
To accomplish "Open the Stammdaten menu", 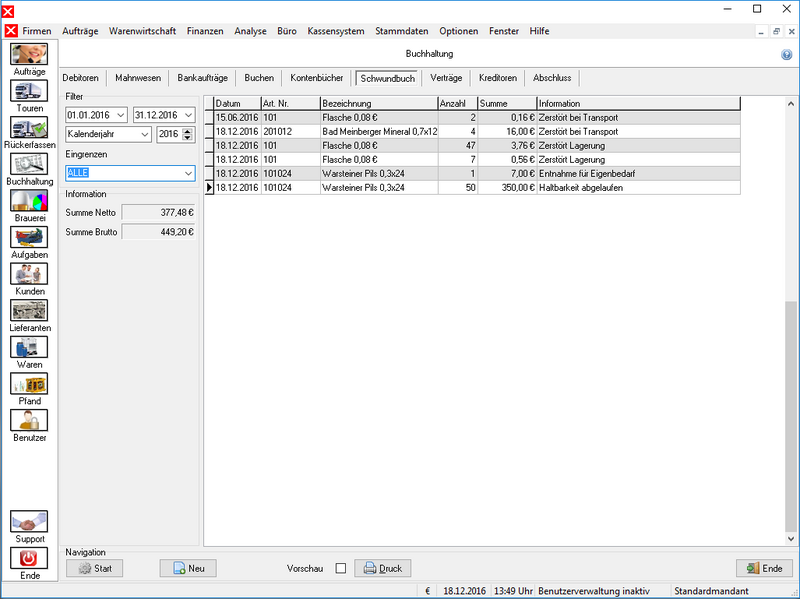I will (x=402, y=31).
